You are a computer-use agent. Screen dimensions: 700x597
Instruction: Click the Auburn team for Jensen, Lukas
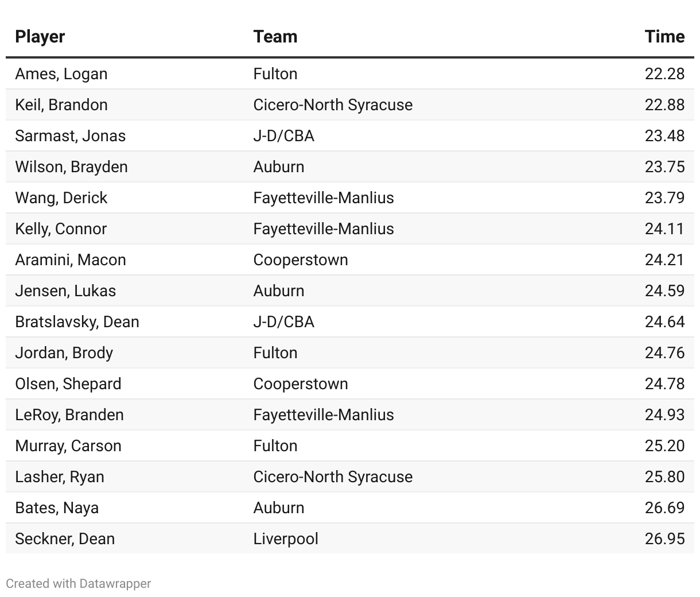coord(279,291)
